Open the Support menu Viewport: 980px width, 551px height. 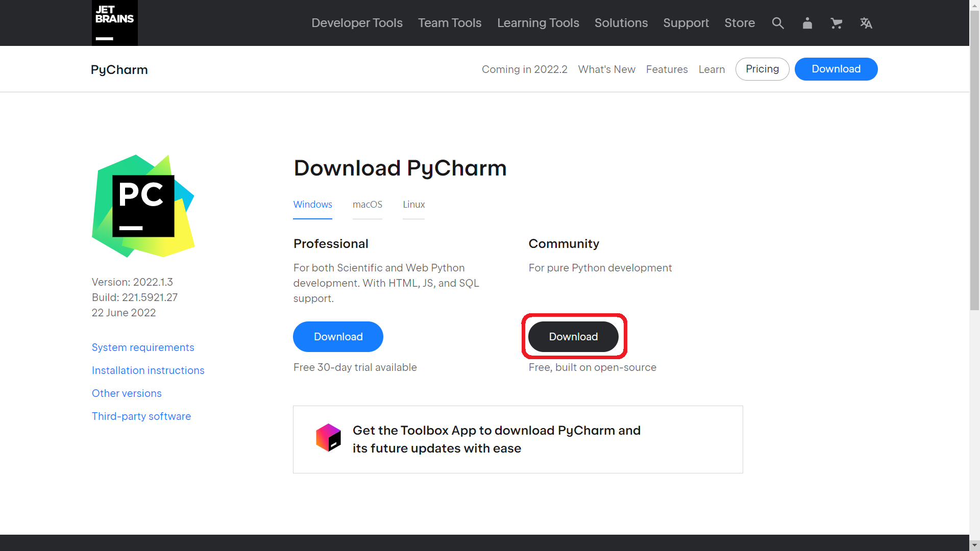point(686,23)
